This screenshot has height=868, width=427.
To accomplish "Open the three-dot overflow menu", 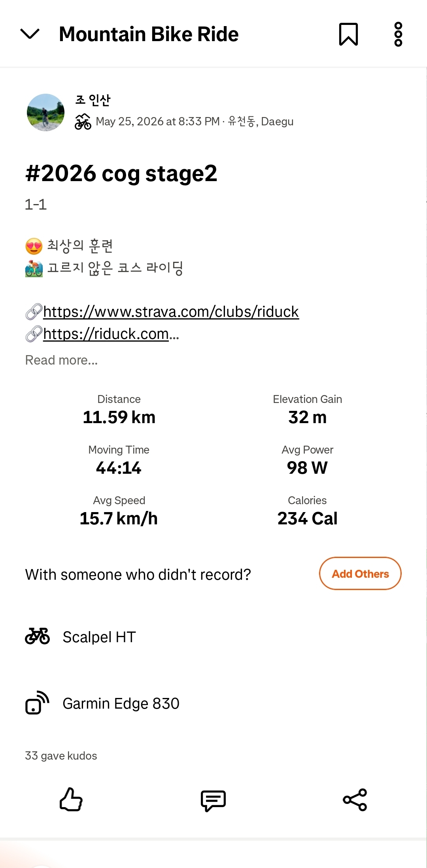I will click(x=398, y=34).
